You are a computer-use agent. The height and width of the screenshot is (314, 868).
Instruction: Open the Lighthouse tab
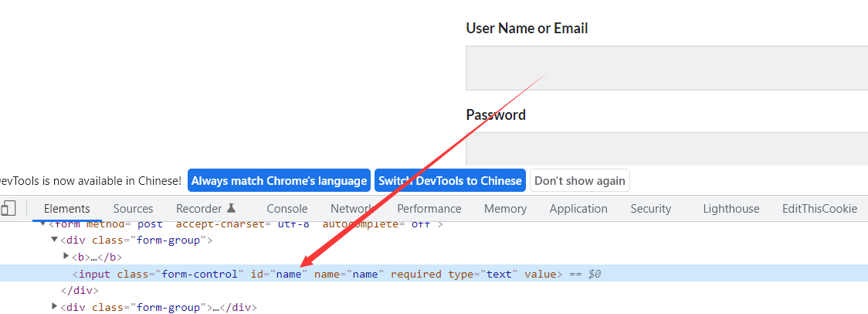[731, 209]
